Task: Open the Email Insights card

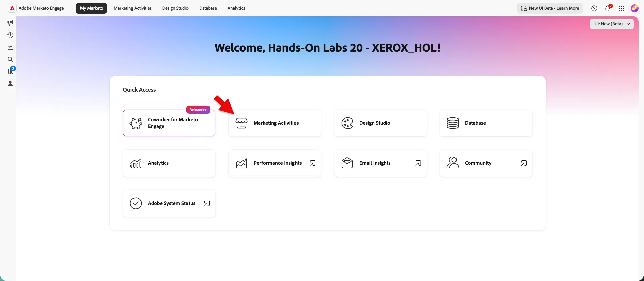Action: tap(380, 163)
